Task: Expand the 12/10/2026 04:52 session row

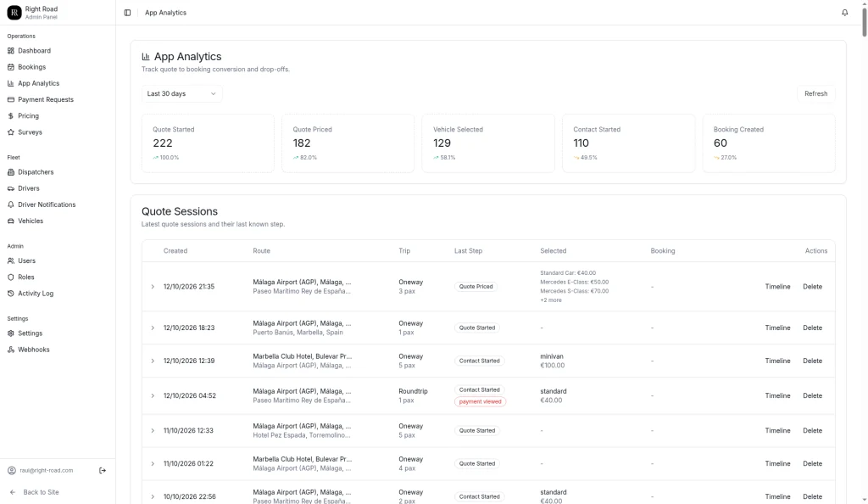Action: click(x=153, y=396)
